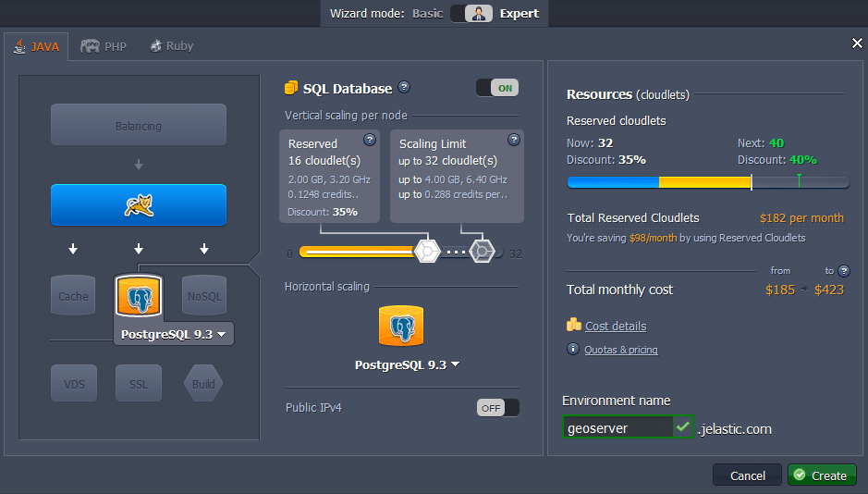
Task: Click the '$98/month' savings text
Action: coord(653,238)
